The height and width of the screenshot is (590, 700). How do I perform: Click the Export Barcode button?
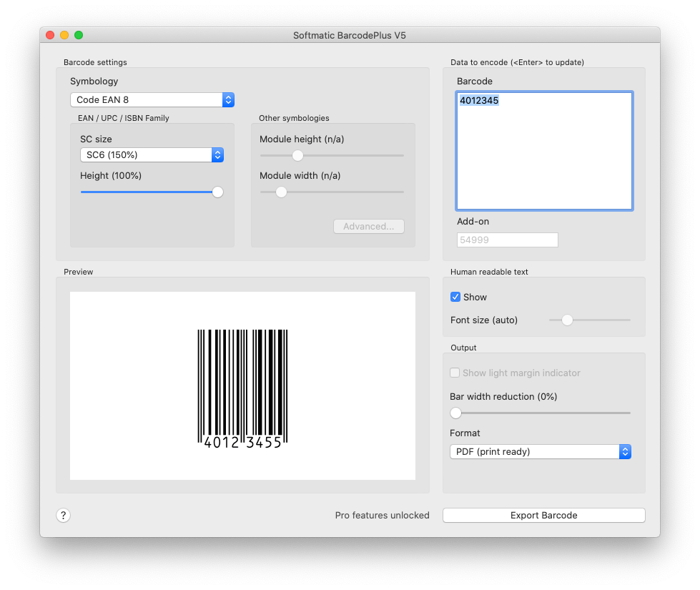(x=543, y=515)
